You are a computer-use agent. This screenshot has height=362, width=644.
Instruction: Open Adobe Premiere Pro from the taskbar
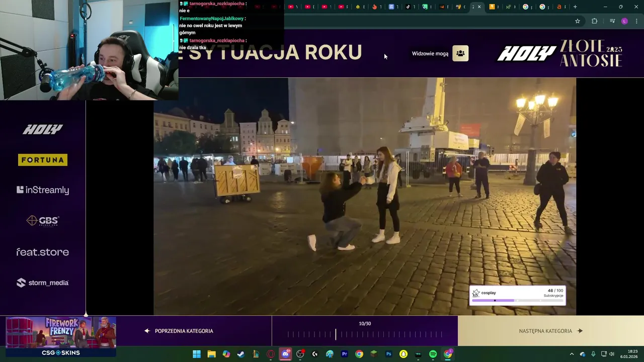345,354
